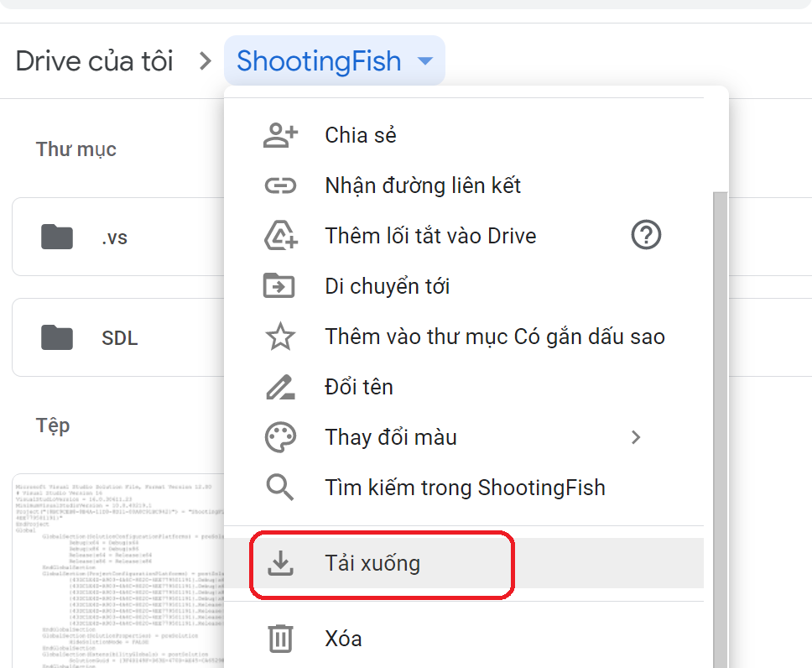Open Thay đổi màu menu entry
Screen dimensions: 812x668
click(x=464, y=437)
